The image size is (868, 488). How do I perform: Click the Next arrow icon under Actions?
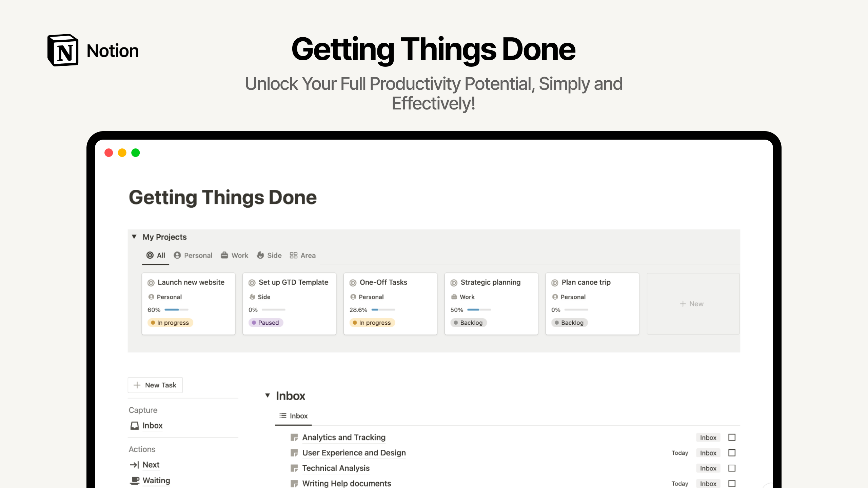coord(134,465)
